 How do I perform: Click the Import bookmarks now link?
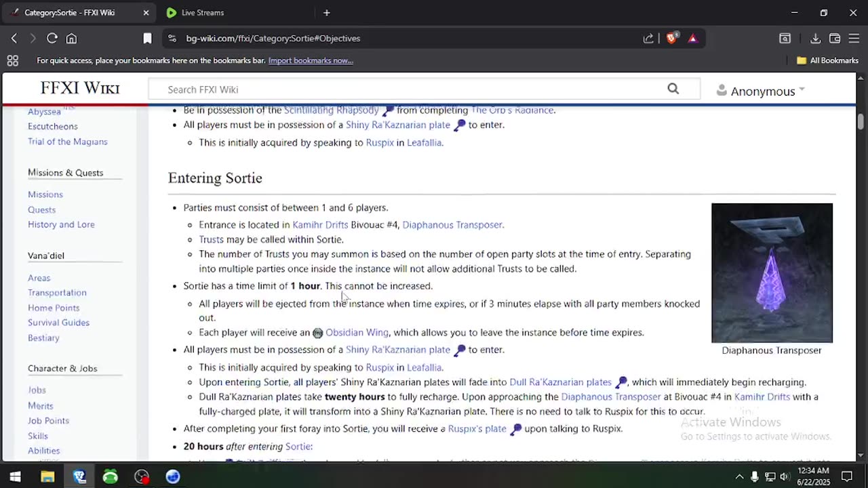[311, 60]
